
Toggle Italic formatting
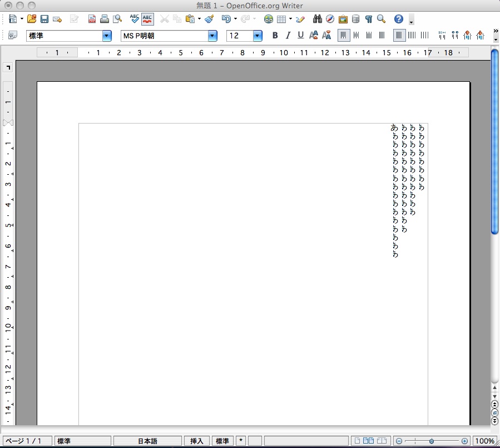tap(288, 35)
